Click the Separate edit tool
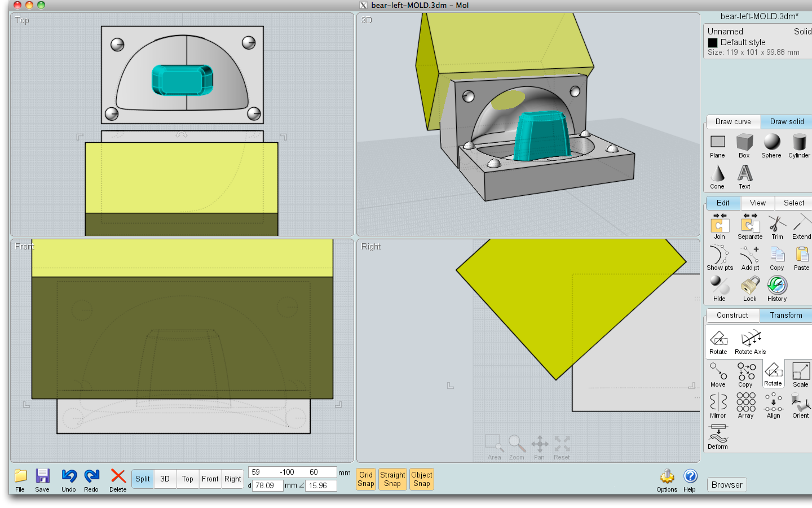Image resolution: width=812 pixels, height=508 pixels. 750,226
